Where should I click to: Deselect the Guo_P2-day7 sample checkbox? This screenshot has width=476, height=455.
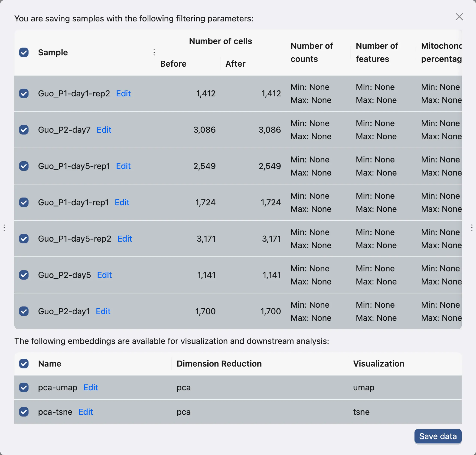[24, 130]
